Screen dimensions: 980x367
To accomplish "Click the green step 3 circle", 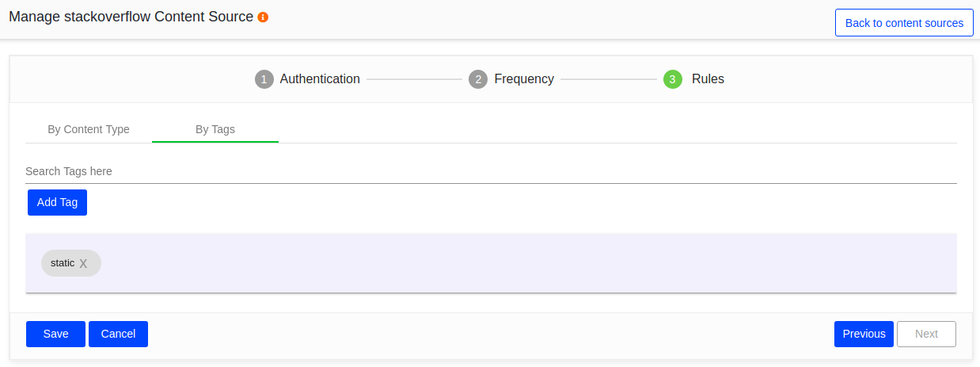I will 673,79.
